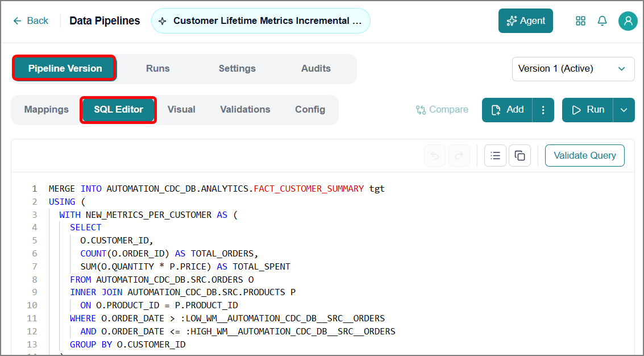
Task: Click the LOW_WM parameter on line 11
Action: point(282,318)
